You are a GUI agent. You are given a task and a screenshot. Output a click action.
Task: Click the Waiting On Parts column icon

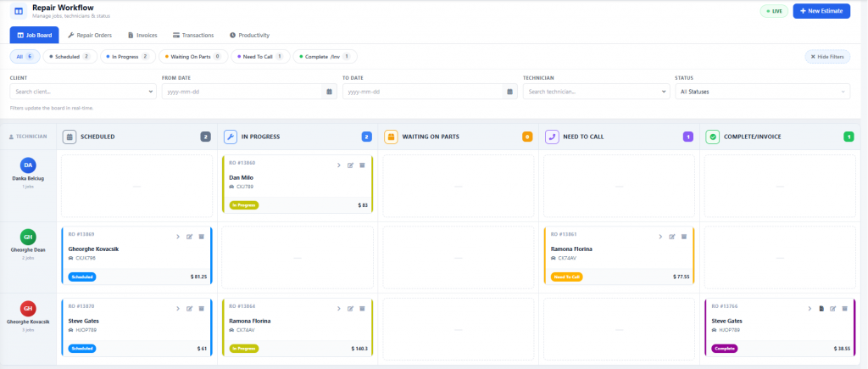point(391,137)
